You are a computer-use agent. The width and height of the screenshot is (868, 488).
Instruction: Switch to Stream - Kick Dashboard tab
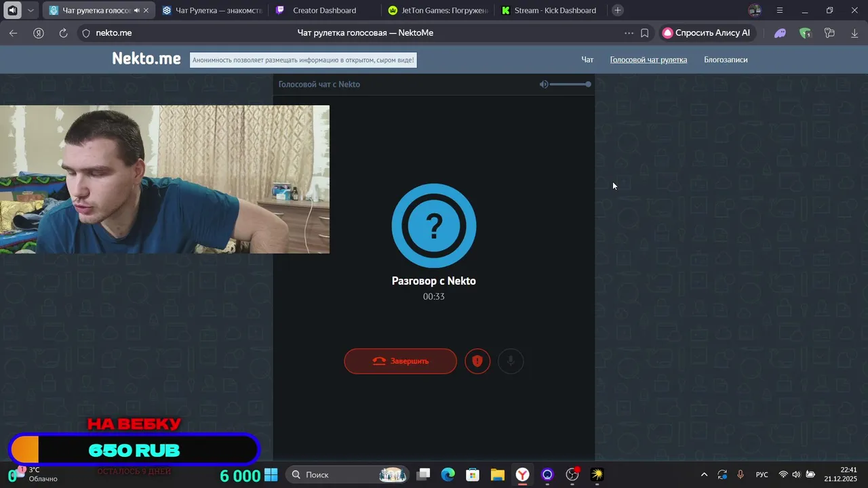pos(551,10)
